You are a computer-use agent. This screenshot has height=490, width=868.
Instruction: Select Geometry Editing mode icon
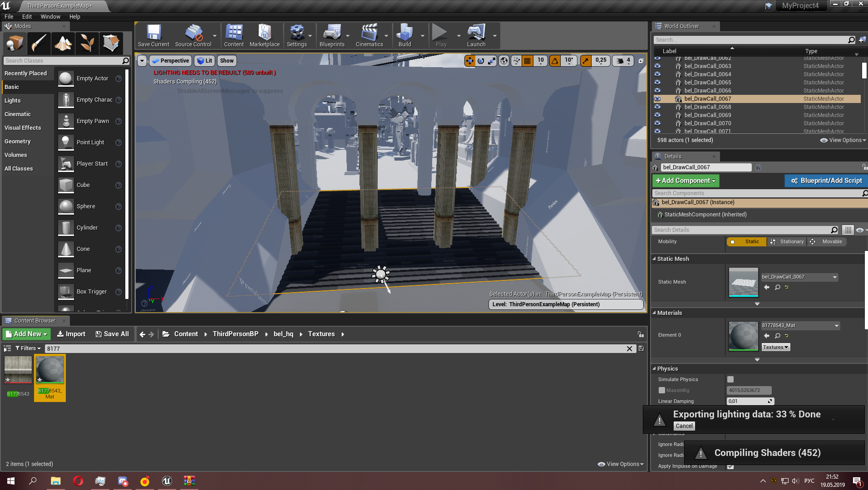pyautogui.click(x=111, y=44)
